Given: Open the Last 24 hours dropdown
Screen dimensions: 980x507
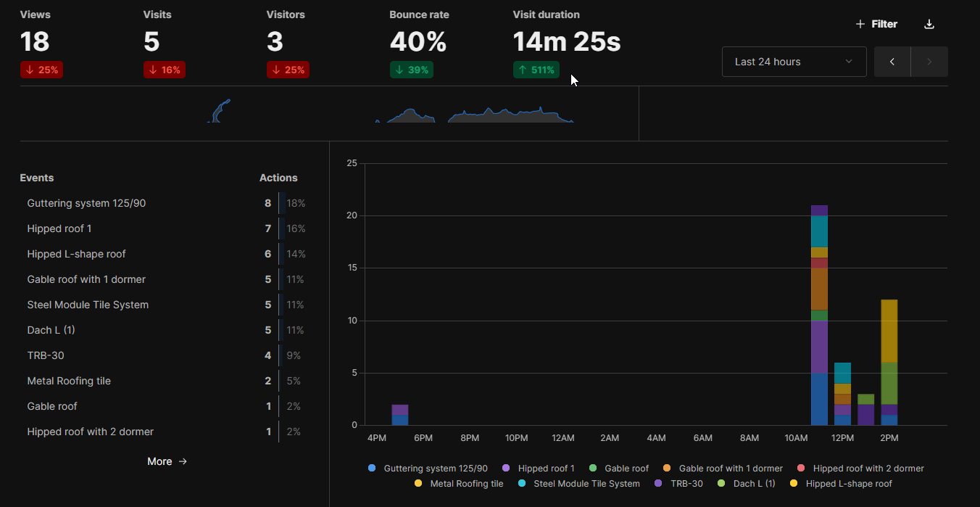Looking at the screenshot, I should tap(794, 61).
